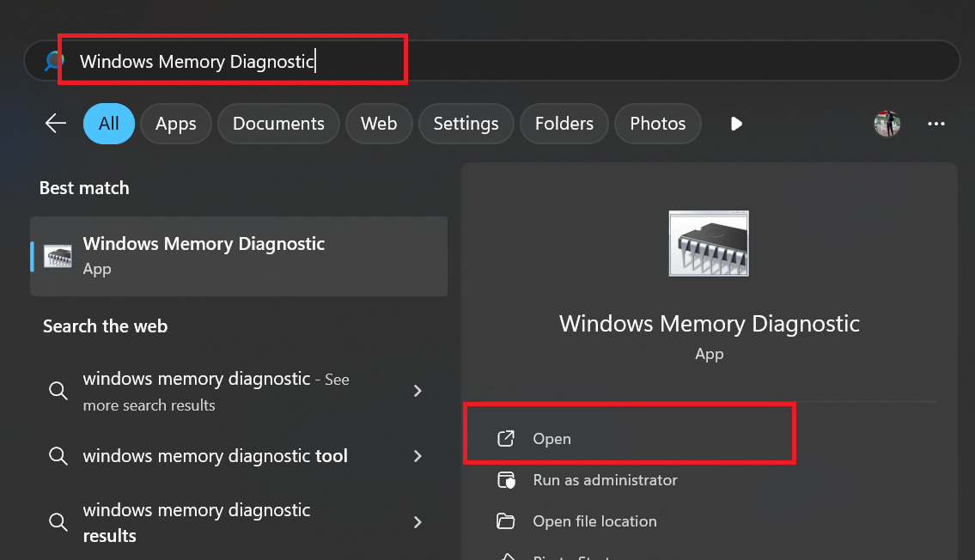The height and width of the screenshot is (560, 975).
Task: Click the large memory chip app icon
Action: [709, 243]
